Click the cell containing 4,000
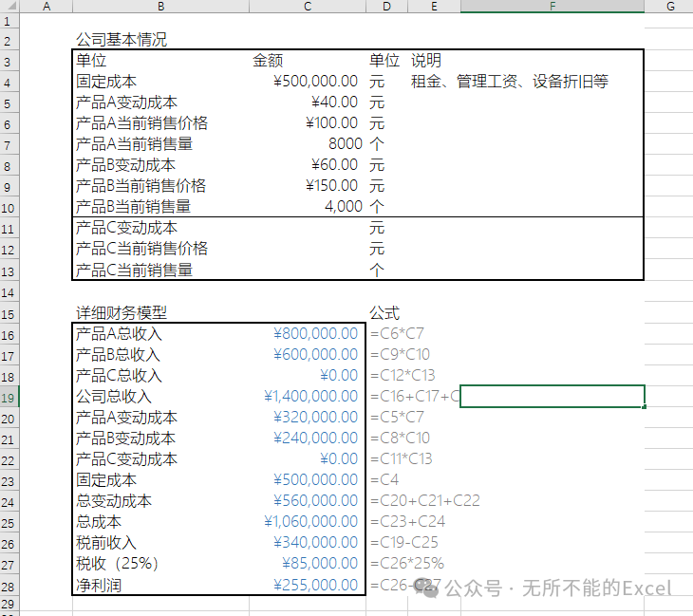Viewport: 693px width, 616px height. [344, 206]
